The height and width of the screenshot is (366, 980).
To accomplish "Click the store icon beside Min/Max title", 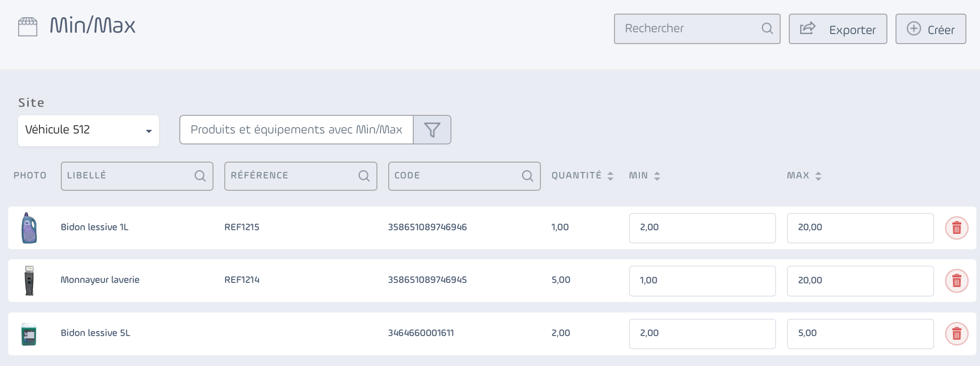I will [28, 26].
